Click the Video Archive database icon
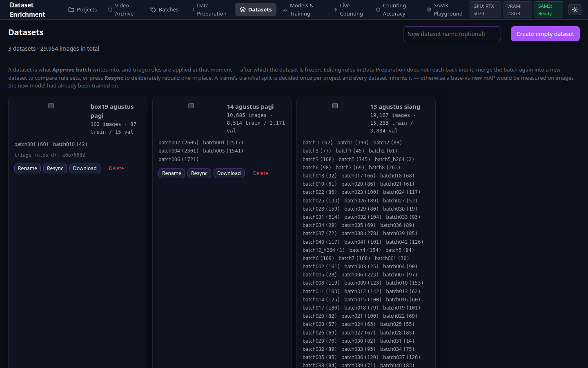588x368 pixels. pos(110,9)
